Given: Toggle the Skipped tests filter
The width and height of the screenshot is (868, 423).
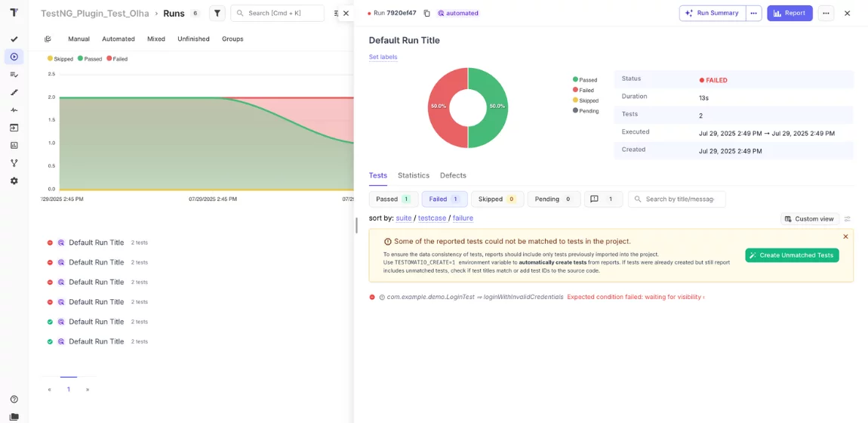Looking at the screenshot, I should click(x=497, y=199).
